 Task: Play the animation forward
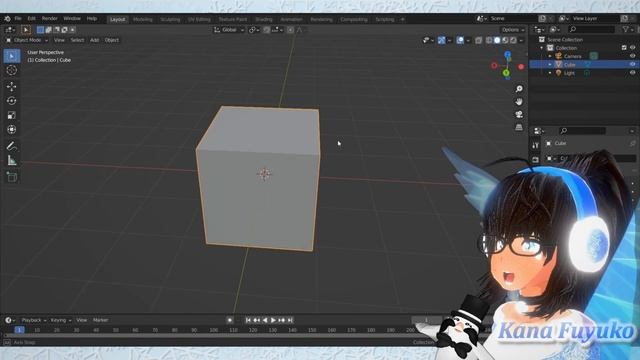click(273, 320)
